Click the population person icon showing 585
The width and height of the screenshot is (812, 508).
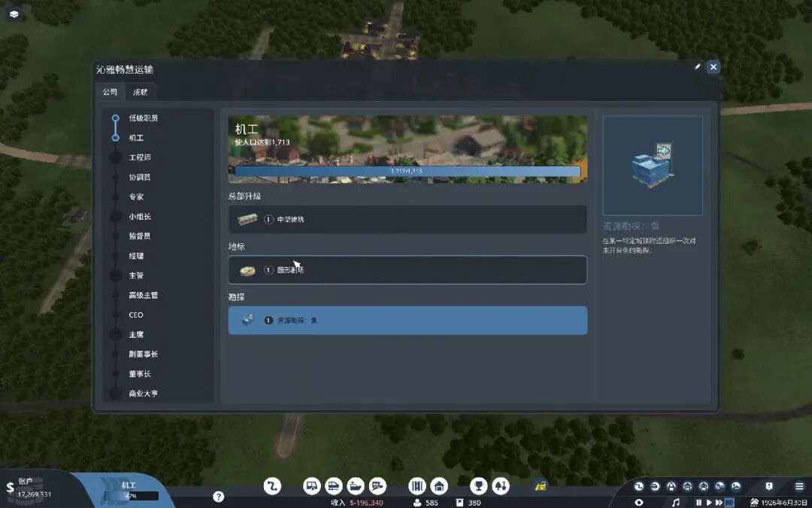point(417,502)
